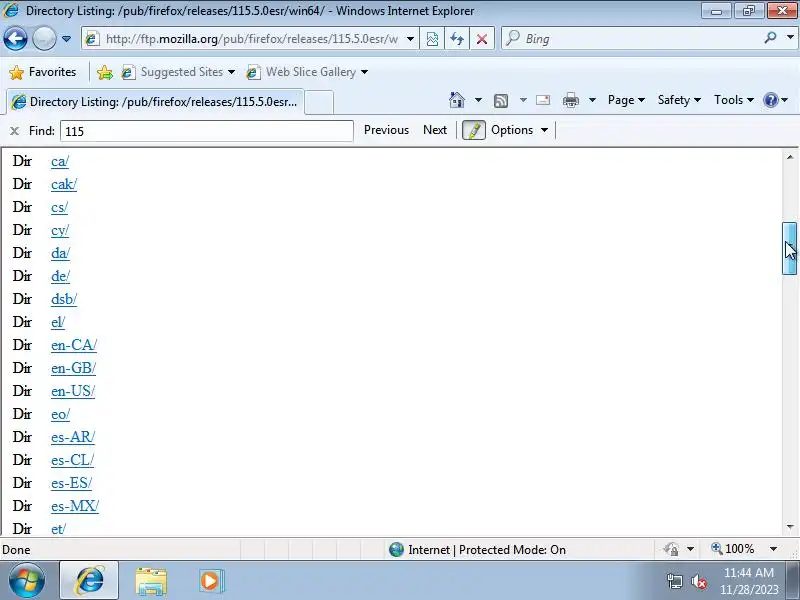Click the Help question mark icon
The height and width of the screenshot is (600, 800).
pos(770,100)
